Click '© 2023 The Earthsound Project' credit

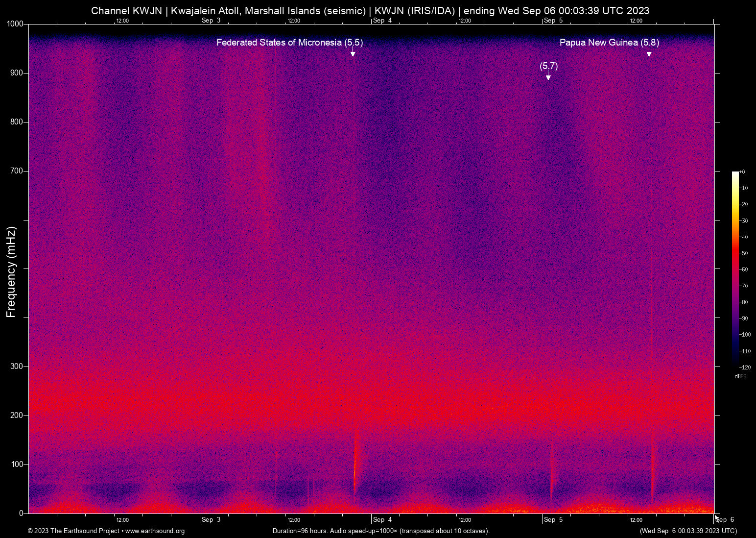[74, 531]
